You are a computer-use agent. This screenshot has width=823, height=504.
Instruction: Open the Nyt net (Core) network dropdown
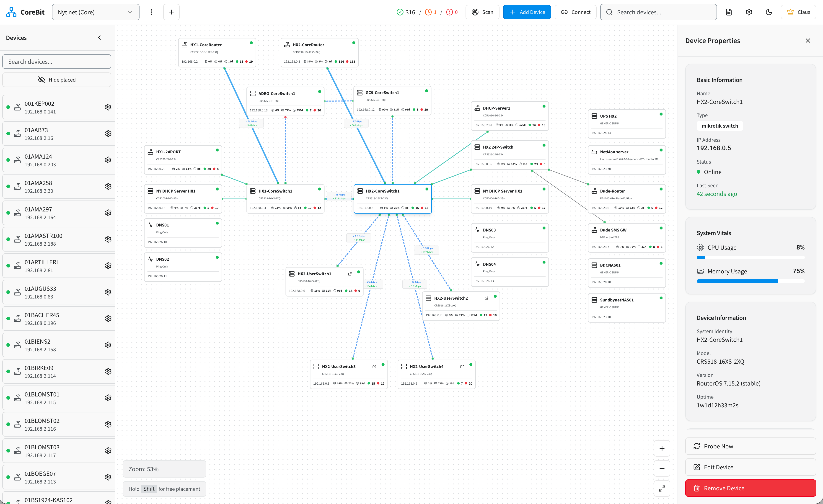pyautogui.click(x=96, y=12)
